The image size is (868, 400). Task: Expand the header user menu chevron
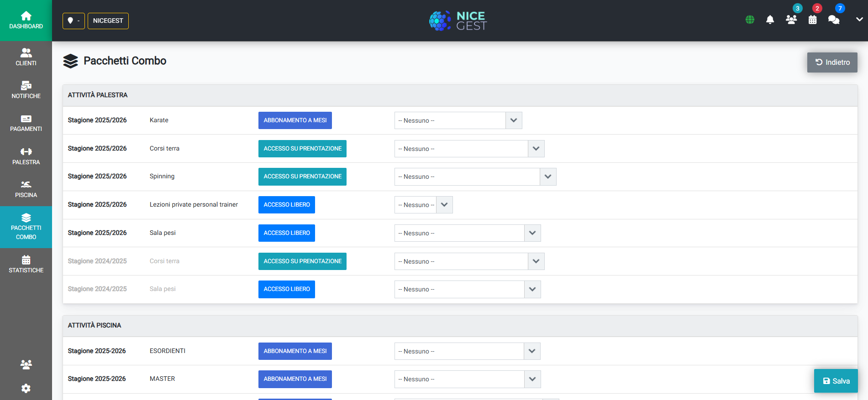pyautogui.click(x=859, y=20)
